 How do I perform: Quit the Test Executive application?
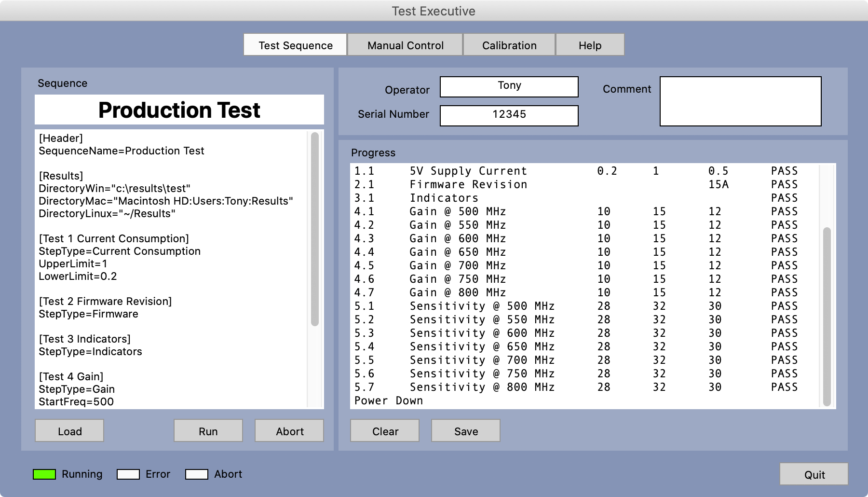point(814,474)
